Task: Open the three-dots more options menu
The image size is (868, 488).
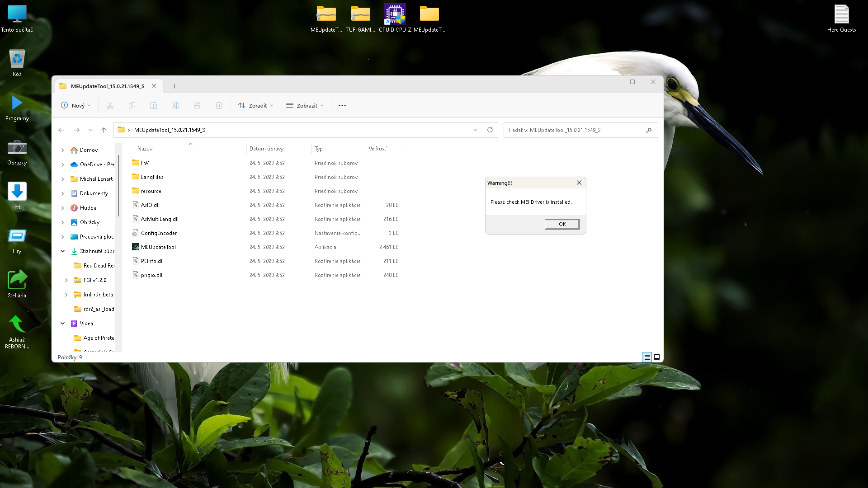Action: click(x=342, y=105)
